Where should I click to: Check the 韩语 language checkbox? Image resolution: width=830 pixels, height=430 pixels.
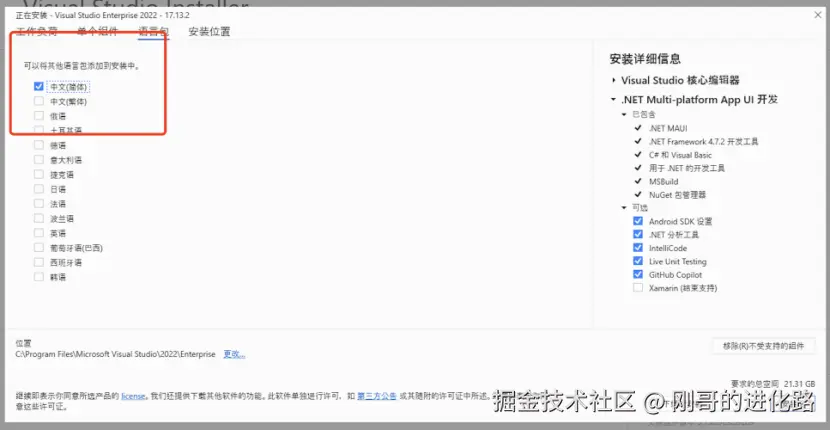pyautogui.click(x=39, y=277)
